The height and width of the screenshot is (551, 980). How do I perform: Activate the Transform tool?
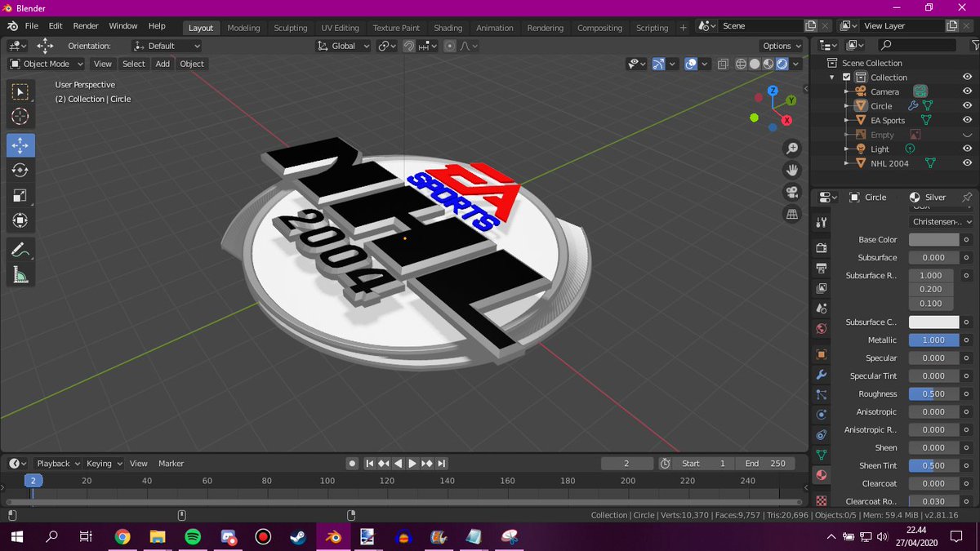tap(20, 221)
